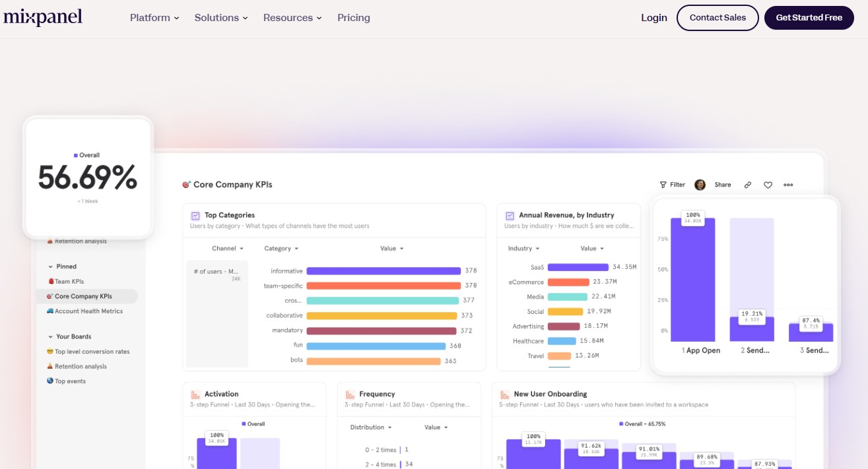This screenshot has width=868, height=469.
Task: Click the 56.69% overall value card
Action: tap(88, 177)
